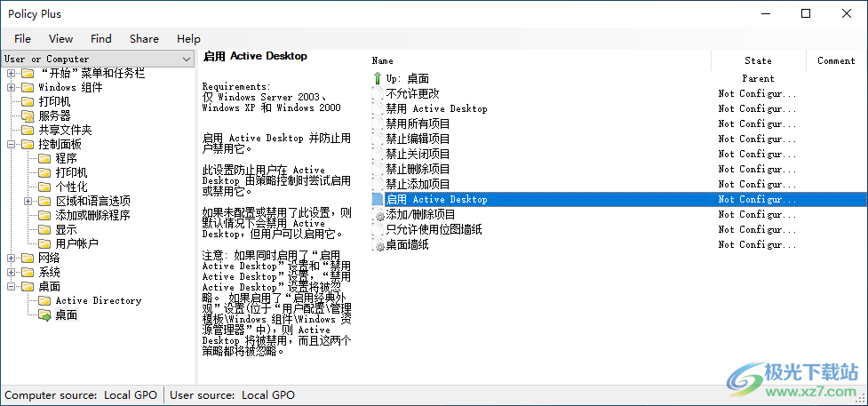
Task: Click the policy icon beside 只允许使用位图墙纸
Action: point(378,229)
